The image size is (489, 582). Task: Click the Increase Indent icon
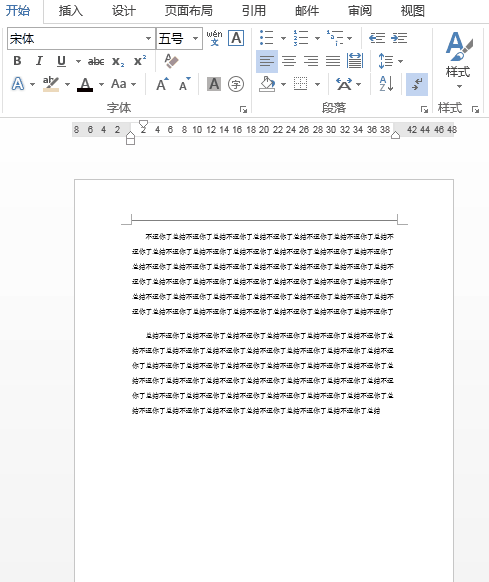click(399, 38)
